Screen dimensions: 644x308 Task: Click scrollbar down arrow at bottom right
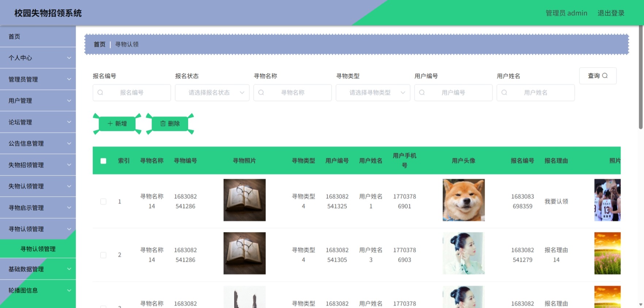pyautogui.click(x=641, y=304)
